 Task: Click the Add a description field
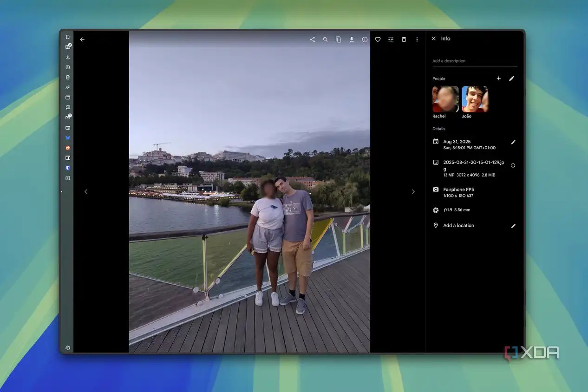click(475, 61)
